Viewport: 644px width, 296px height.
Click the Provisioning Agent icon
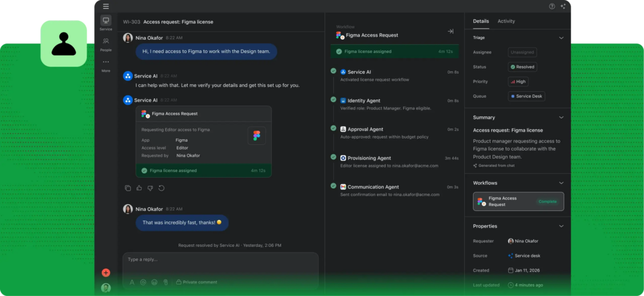(x=343, y=158)
